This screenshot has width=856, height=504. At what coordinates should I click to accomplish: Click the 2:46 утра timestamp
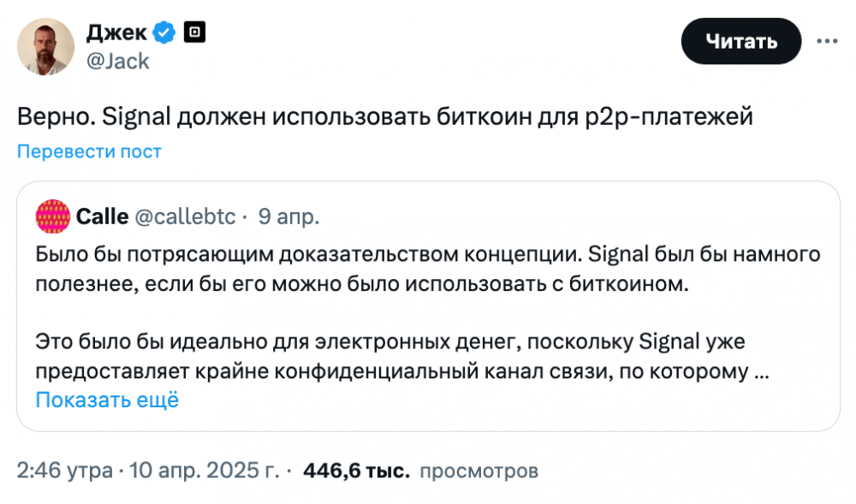tap(64, 470)
